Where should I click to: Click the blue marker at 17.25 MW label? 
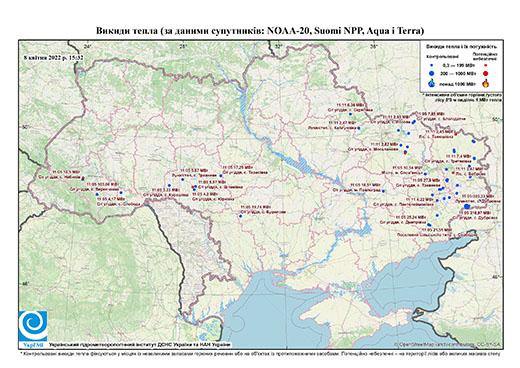[221, 176]
